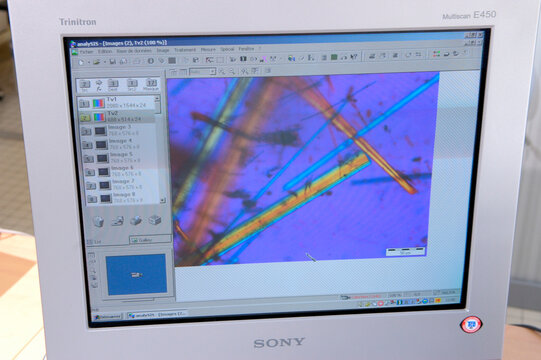Click the blue navigator overview thumbnail

[x=137, y=275]
